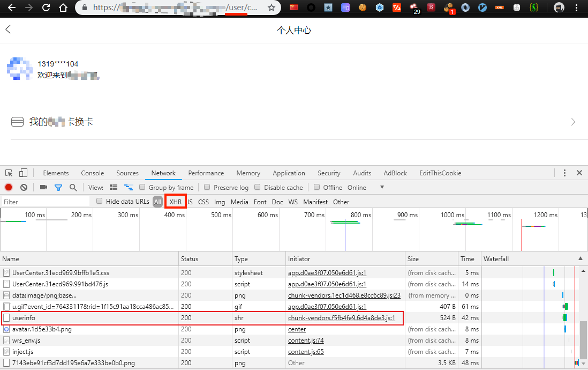The height and width of the screenshot is (370, 588).
Task: Click the red JS extension icon
Action: pos(431,7)
